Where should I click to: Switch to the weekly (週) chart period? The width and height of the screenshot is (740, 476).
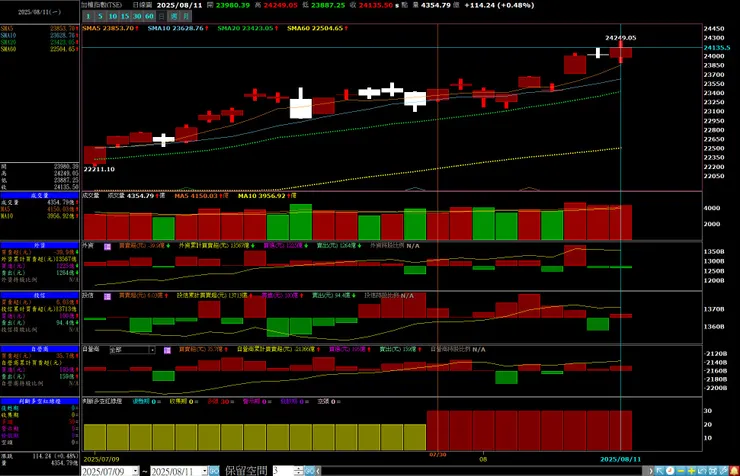pyautogui.click(x=174, y=17)
